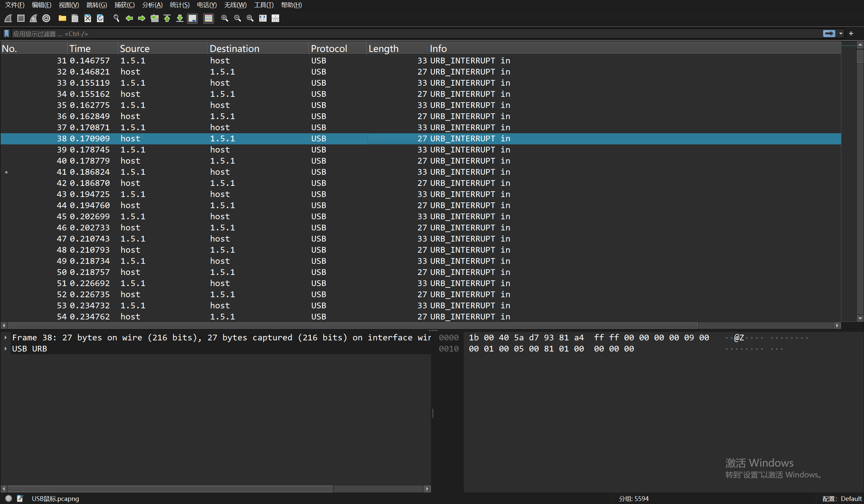Open the 统计(S) menu
Image resolution: width=864 pixels, height=504 pixels.
pyautogui.click(x=179, y=5)
